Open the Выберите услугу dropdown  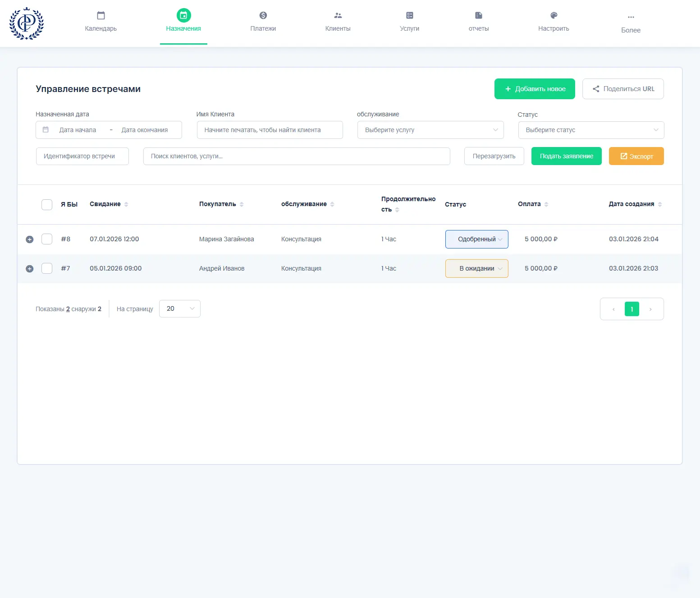tap(430, 130)
